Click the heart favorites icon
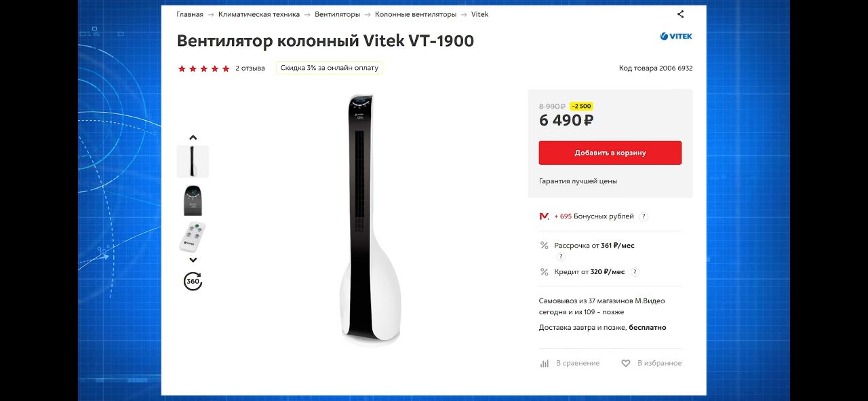868x401 pixels. [626, 364]
